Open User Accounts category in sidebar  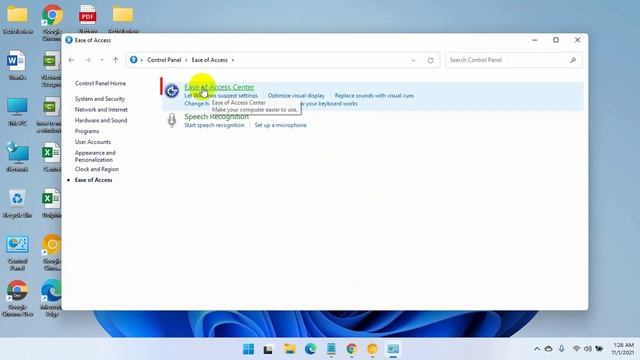click(x=93, y=142)
